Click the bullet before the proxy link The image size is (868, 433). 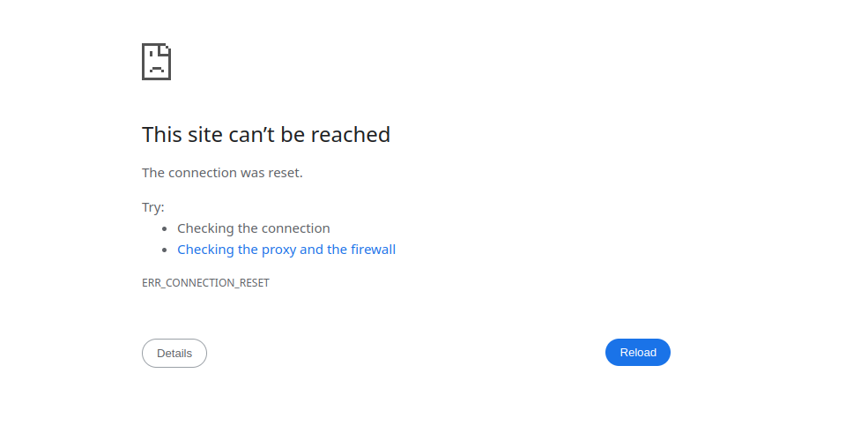tap(165, 250)
